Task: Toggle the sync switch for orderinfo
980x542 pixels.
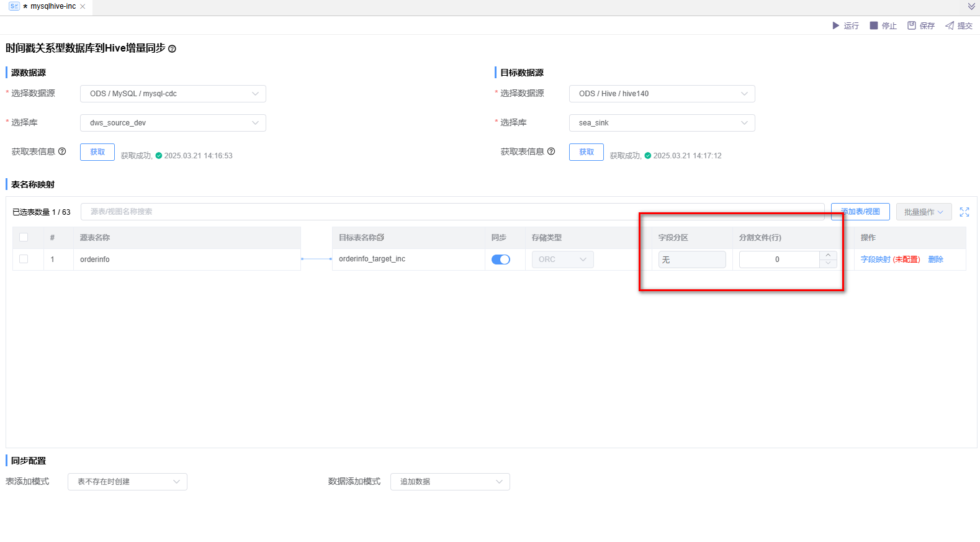Action: pos(500,260)
